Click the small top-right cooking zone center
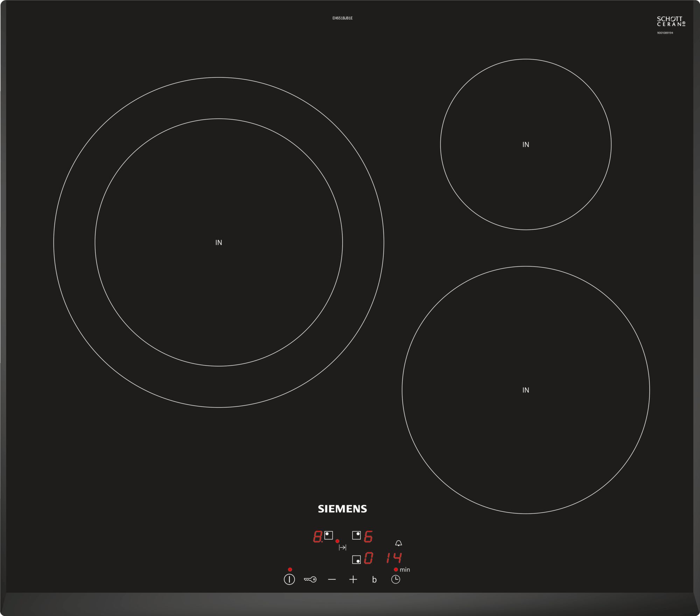This screenshot has width=700, height=616. [x=526, y=144]
